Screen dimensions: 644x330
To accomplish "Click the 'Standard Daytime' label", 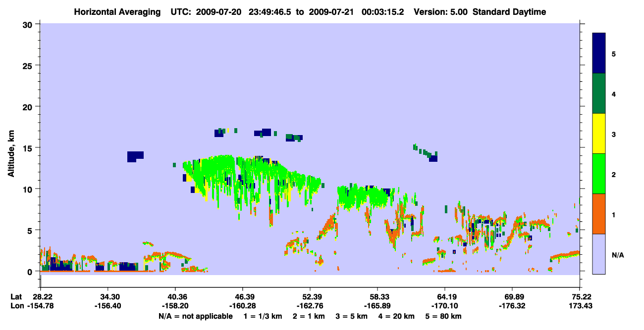I will pos(509,12).
